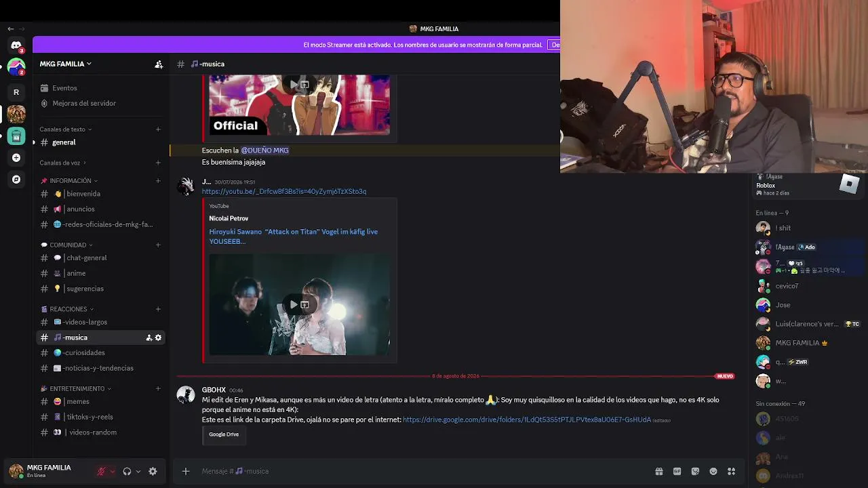
Task: Open Discord direct messages home icon
Action: 16,45
